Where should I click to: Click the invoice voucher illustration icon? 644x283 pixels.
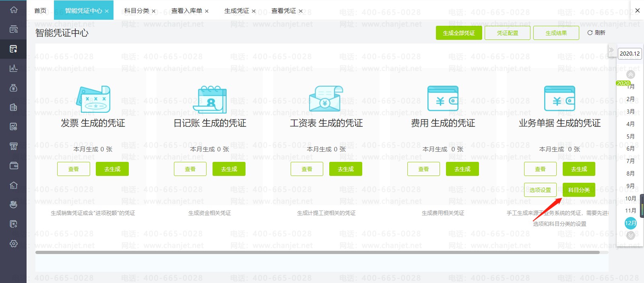[93, 99]
